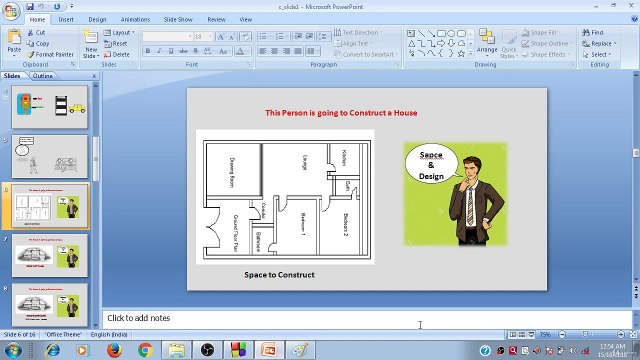
Task: Open the font name combo box
Action: pos(167,37)
